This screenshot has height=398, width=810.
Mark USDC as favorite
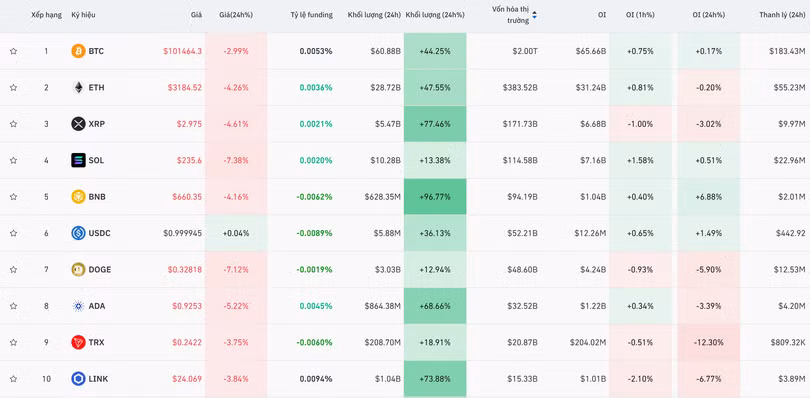(x=13, y=233)
